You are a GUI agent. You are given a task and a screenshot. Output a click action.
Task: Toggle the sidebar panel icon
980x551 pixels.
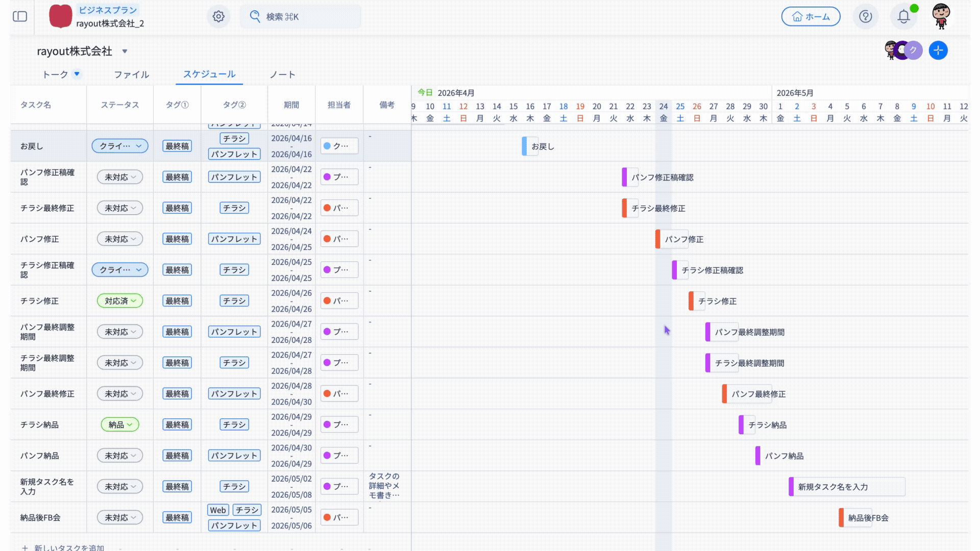point(20,16)
